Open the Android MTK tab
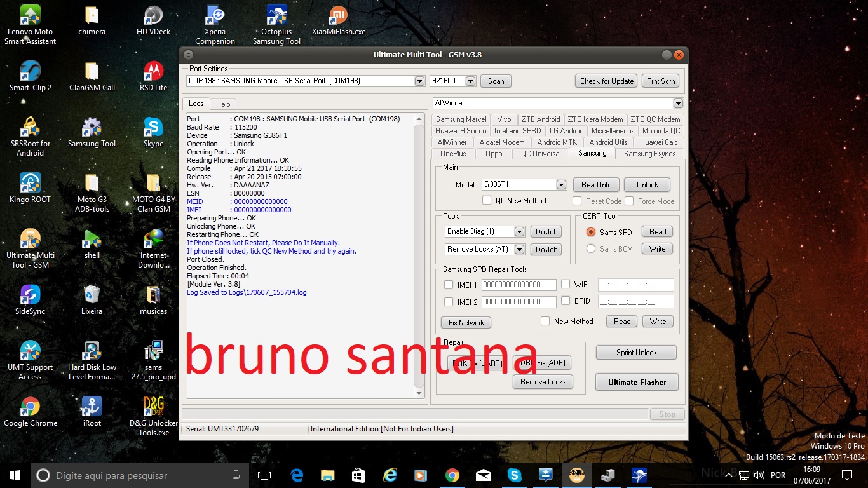Viewport: 868px width, 488px height. 557,142
